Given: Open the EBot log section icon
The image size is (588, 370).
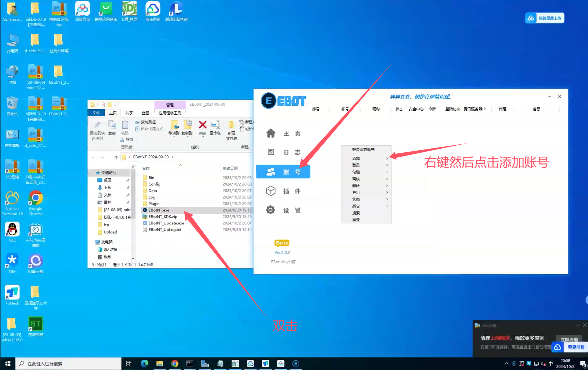Looking at the screenshot, I should pos(271,152).
